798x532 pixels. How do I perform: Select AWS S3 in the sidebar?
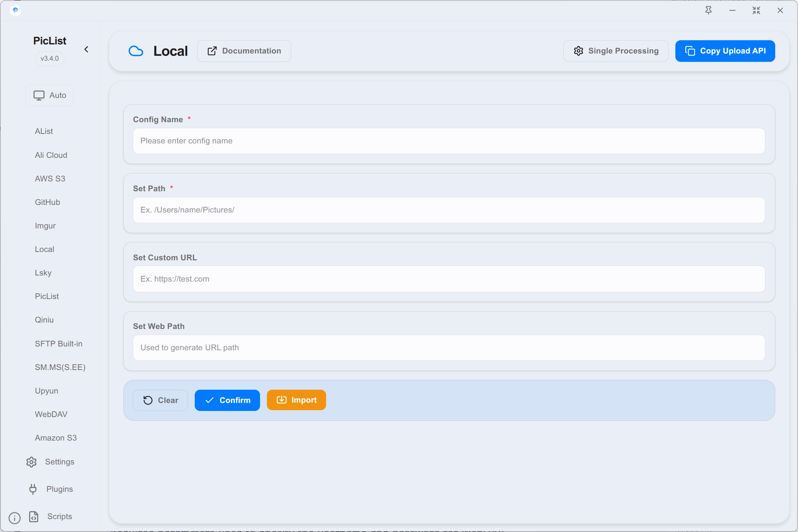coord(50,179)
